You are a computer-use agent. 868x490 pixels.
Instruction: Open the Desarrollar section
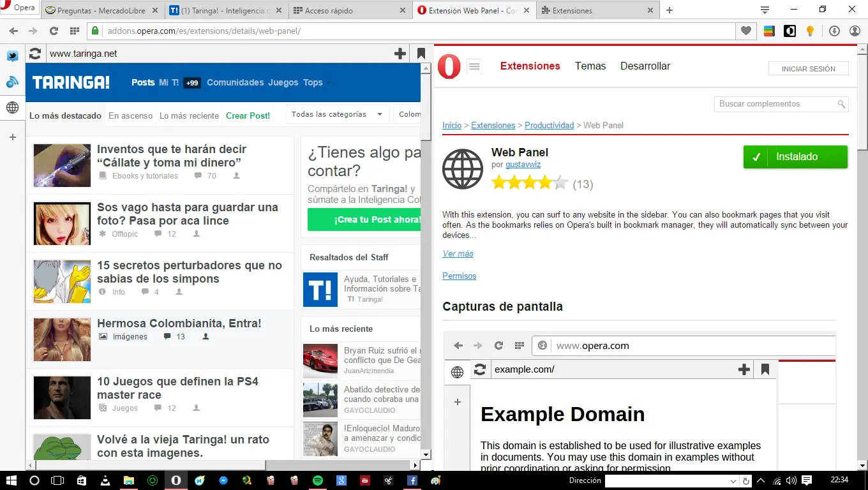645,66
